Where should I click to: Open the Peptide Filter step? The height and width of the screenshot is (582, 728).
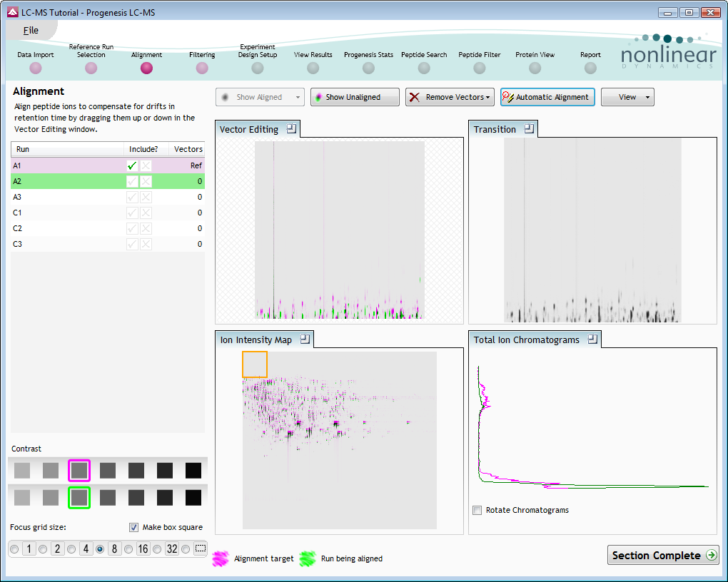480,68
